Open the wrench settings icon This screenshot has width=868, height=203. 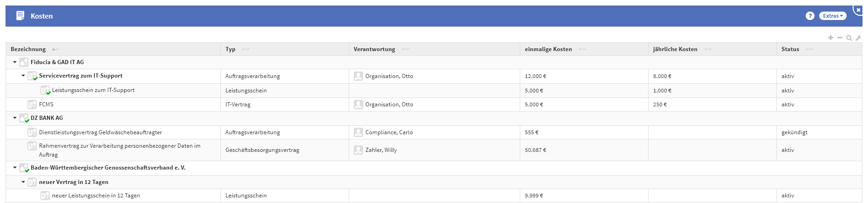(858, 38)
